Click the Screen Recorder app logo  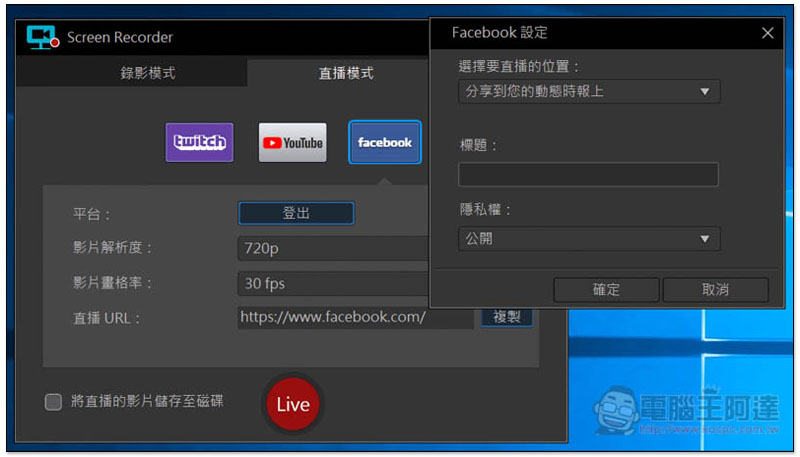click(x=43, y=37)
